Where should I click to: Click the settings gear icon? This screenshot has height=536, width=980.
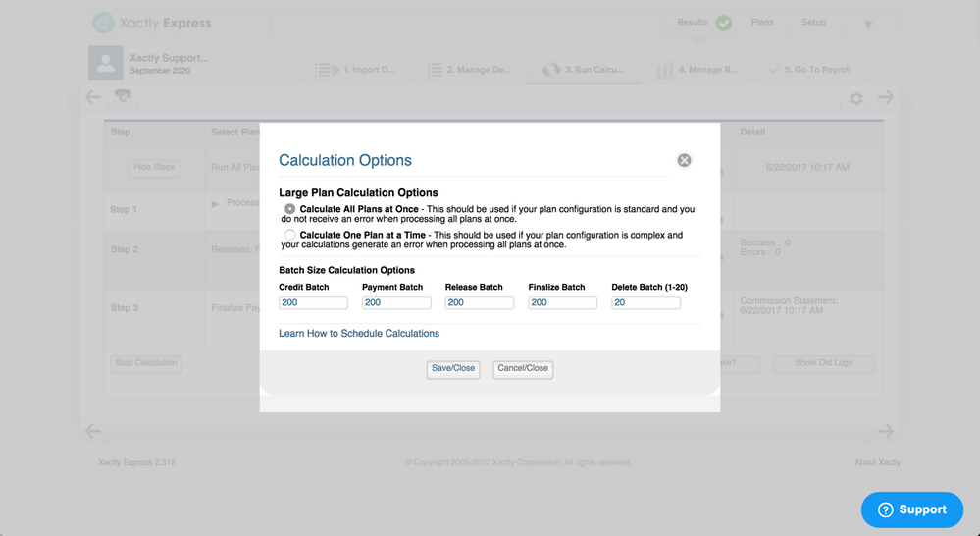(856, 99)
